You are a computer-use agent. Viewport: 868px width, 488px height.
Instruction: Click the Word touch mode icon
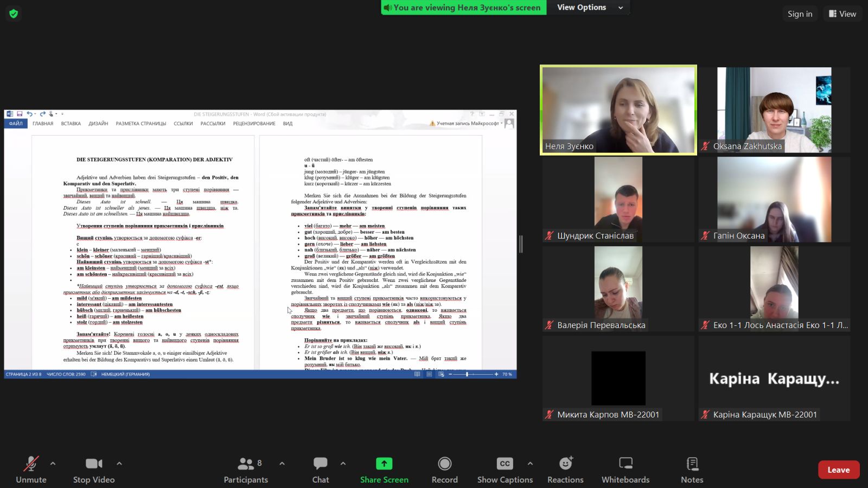pos(51,114)
